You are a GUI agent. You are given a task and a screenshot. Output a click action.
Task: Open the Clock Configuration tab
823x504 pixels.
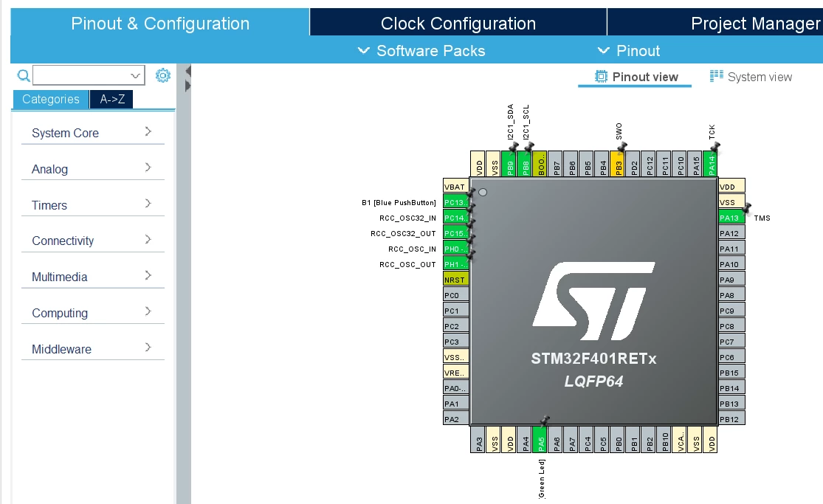(x=458, y=23)
